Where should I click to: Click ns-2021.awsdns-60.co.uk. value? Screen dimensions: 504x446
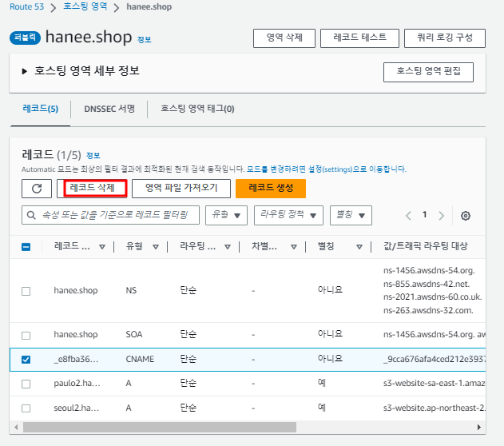432,297
